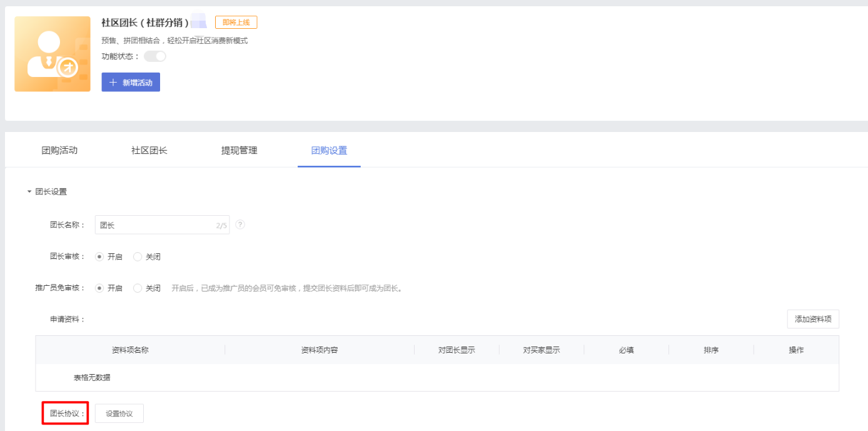Switch to the 团购活动 tab

click(59, 150)
